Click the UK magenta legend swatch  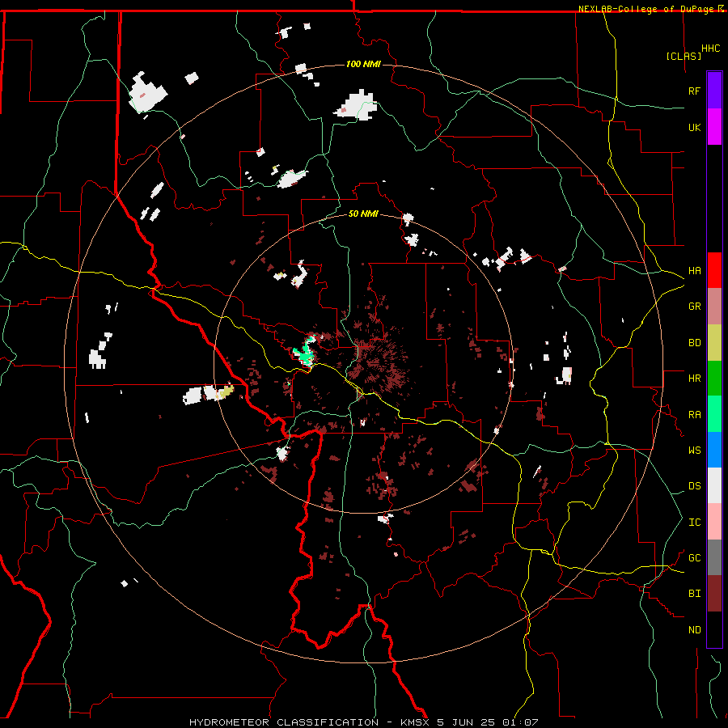[714, 127]
